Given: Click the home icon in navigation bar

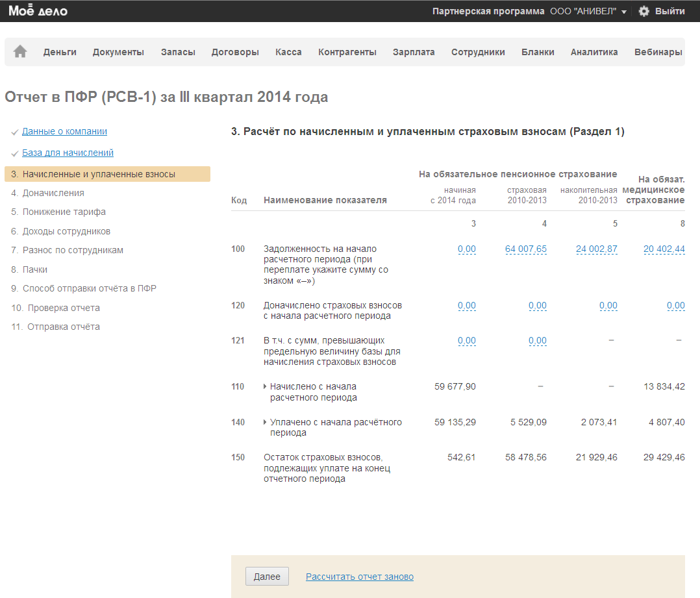Looking at the screenshot, I should tap(20, 52).
